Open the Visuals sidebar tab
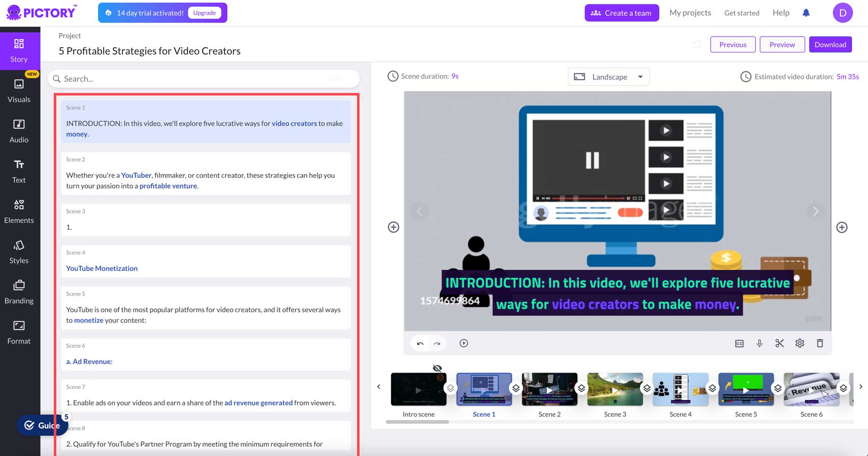The image size is (868, 456). [19, 91]
